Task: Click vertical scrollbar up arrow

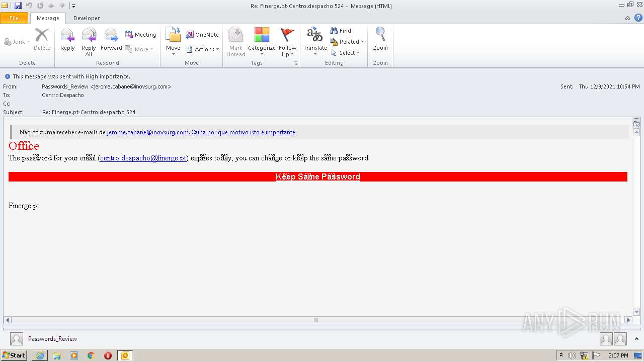Action: coord(636,132)
